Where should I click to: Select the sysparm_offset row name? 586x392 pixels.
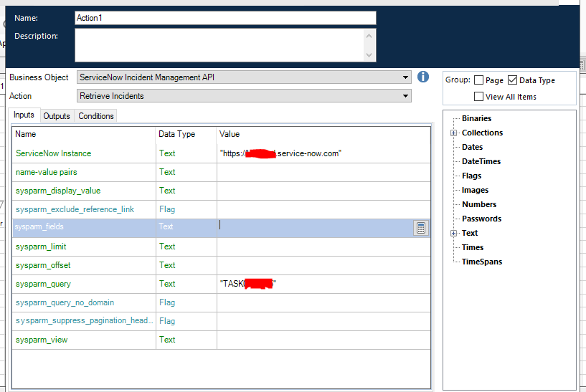pos(43,265)
